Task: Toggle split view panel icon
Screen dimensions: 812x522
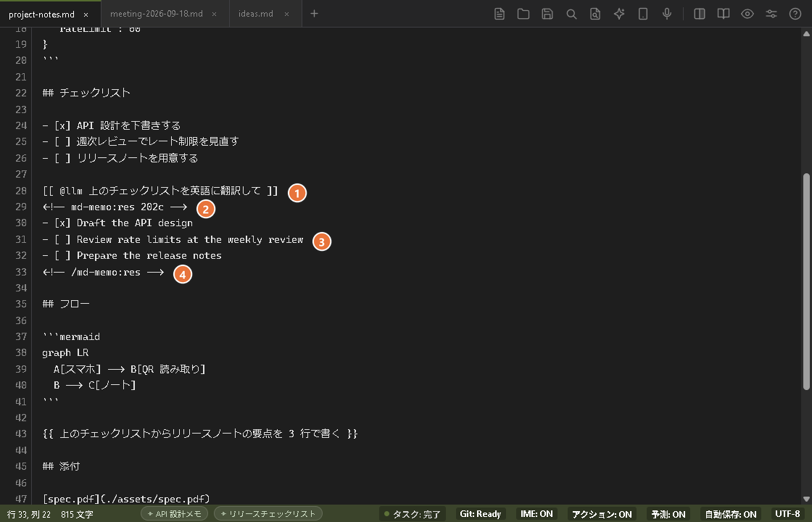Action: 699,14
